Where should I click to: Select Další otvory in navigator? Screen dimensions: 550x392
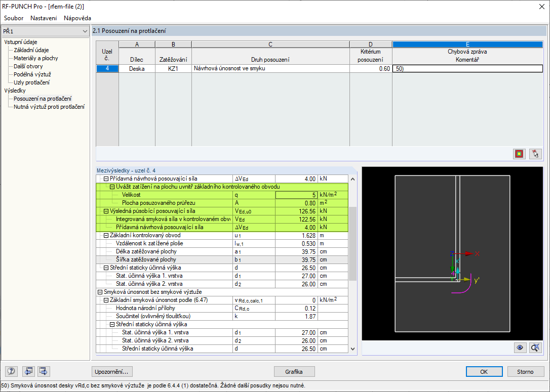coord(28,66)
